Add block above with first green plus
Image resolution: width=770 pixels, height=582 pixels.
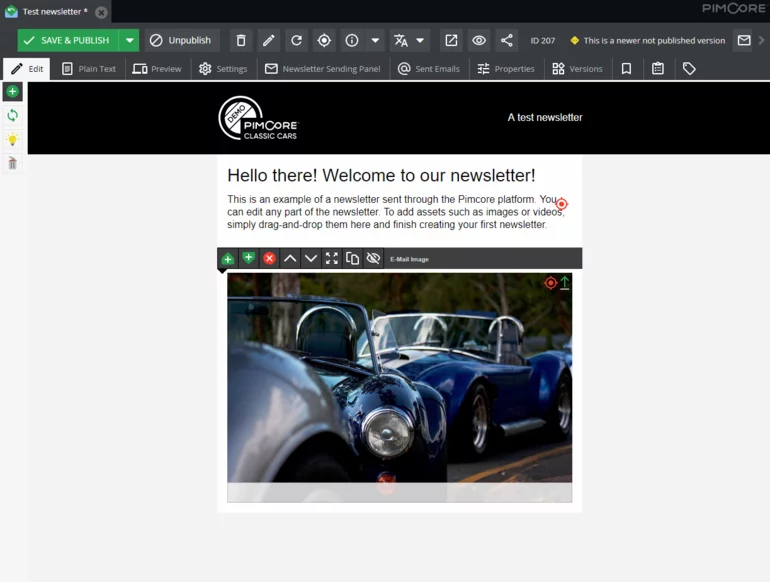click(x=228, y=258)
